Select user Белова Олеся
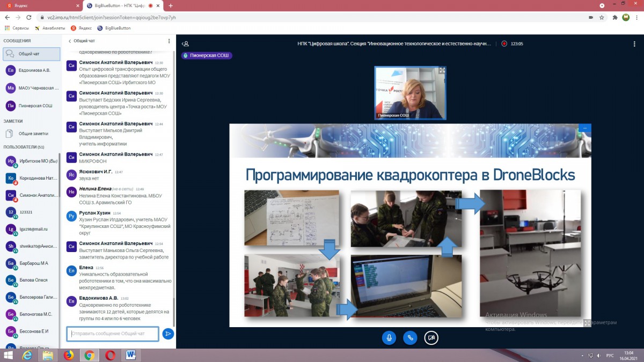 click(31, 280)
